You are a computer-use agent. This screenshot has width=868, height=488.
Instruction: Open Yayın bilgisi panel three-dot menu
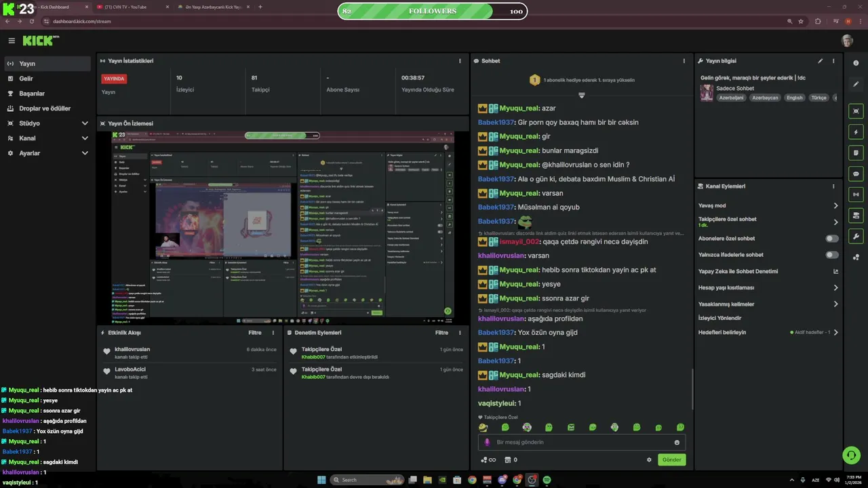pos(833,61)
